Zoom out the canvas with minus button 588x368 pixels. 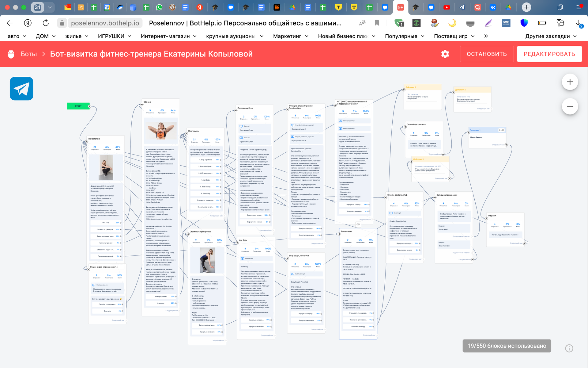pyautogui.click(x=570, y=106)
